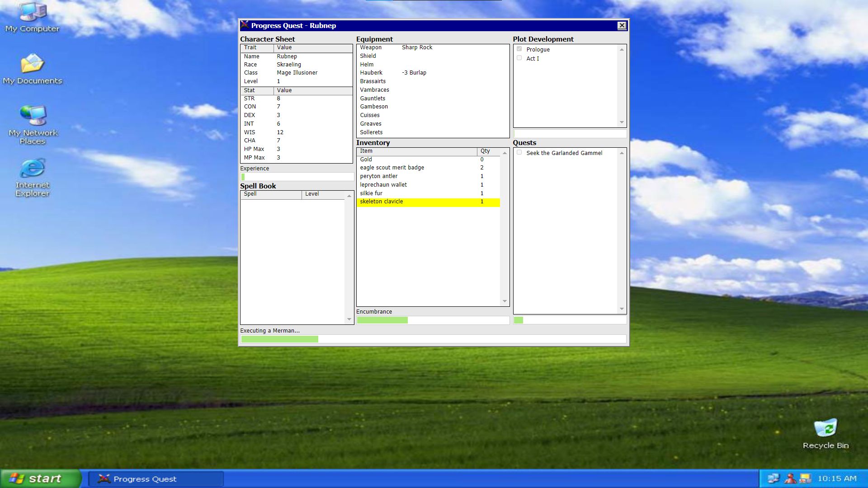Click the Encumbrance progress bar
The height and width of the screenshot is (488, 868).
433,320
